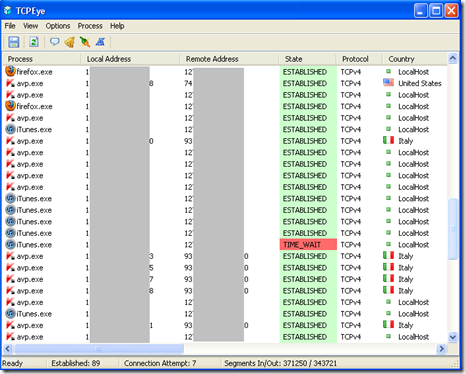This screenshot has width=465, height=374.
Task: Sort by the Protocol column header
Action: click(359, 59)
